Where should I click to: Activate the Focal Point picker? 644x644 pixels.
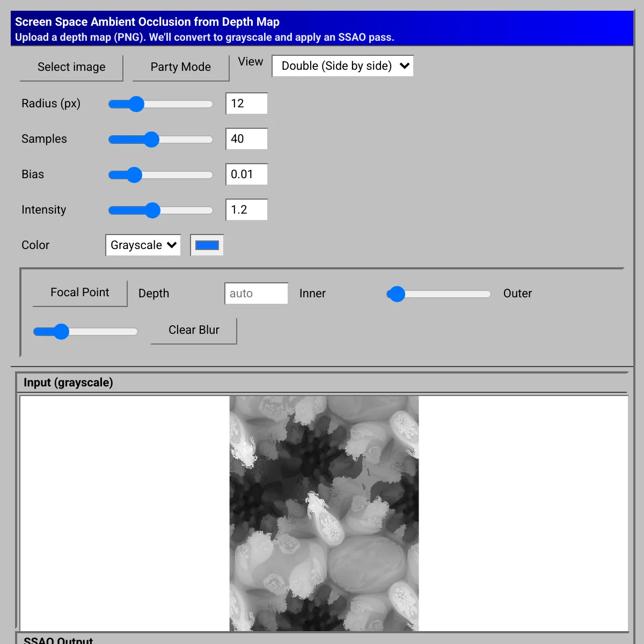tap(79, 292)
